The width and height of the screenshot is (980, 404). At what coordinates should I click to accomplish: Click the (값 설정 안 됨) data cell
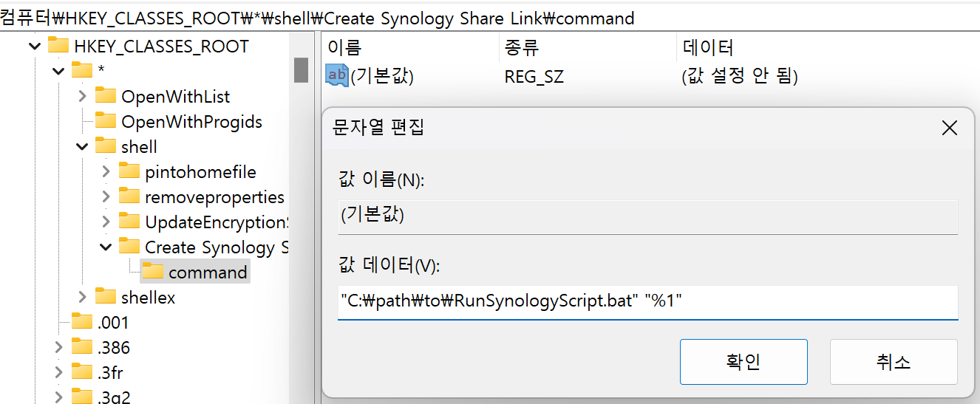click(740, 76)
